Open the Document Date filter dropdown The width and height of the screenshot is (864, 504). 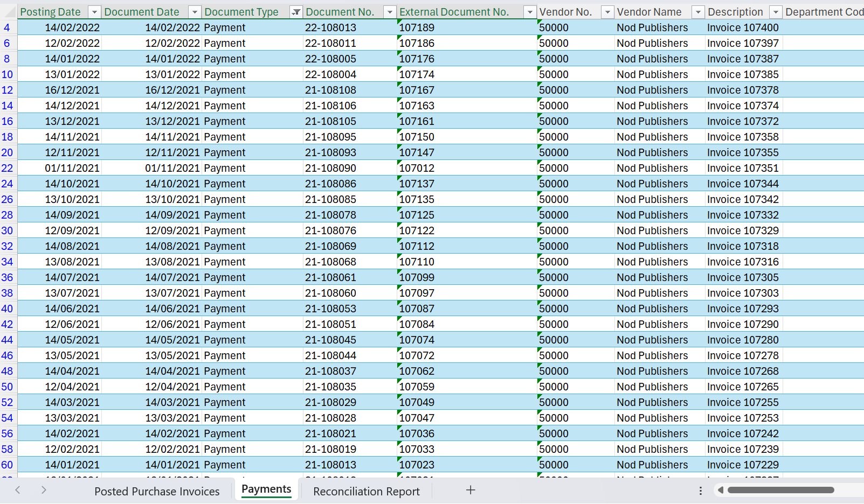(195, 12)
